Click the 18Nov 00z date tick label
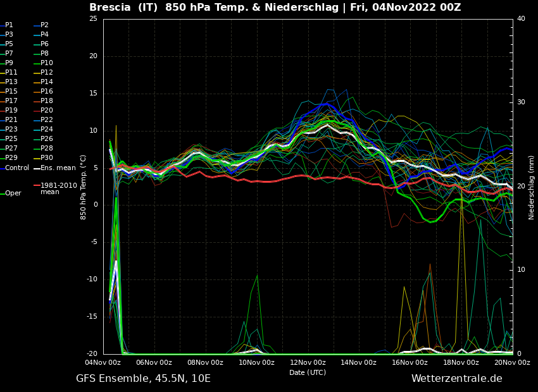The image size is (538, 392). pyautogui.click(x=461, y=362)
